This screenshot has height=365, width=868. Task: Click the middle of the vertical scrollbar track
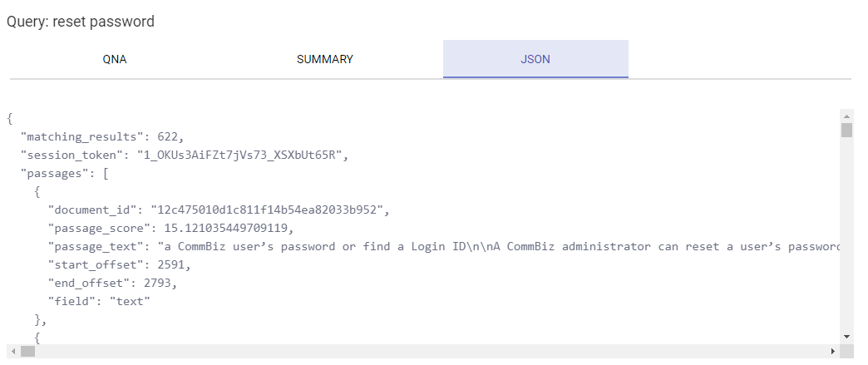[x=846, y=225]
